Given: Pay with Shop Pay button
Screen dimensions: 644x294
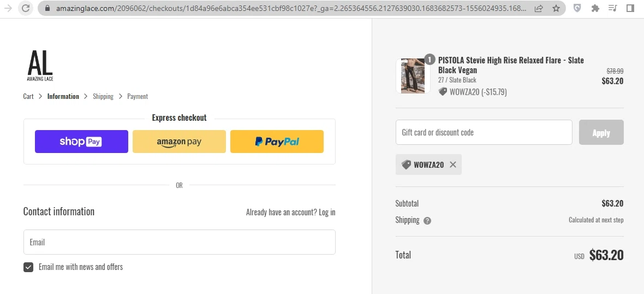Looking at the screenshot, I should 81,142.
